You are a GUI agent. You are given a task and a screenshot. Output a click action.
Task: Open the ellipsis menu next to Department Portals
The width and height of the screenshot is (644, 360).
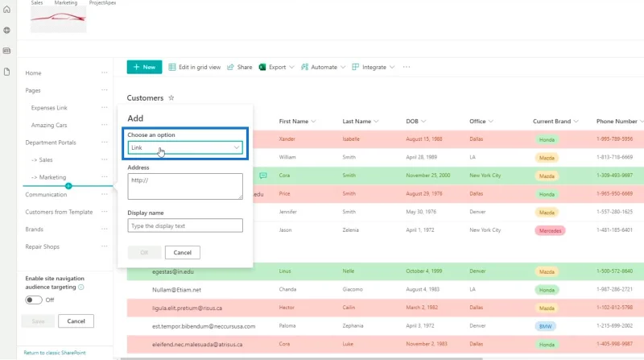coord(105,142)
